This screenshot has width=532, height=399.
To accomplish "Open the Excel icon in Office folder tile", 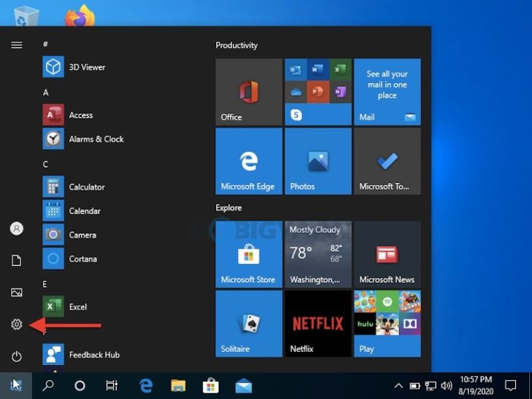I will coord(340,69).
